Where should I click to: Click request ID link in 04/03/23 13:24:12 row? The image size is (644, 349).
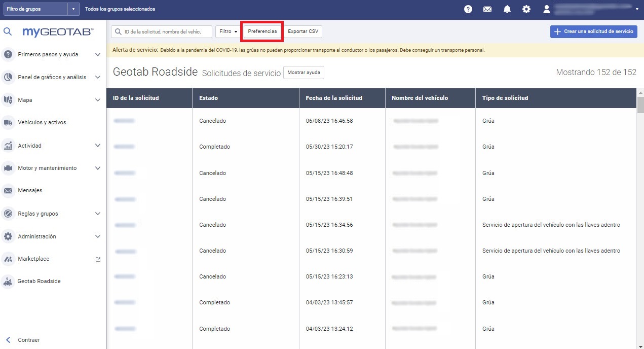tap(125, 329)
